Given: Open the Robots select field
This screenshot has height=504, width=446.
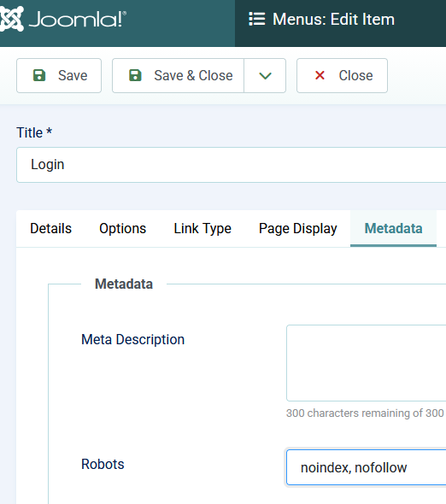Looking at the screenshot, I should pos(366,467).
